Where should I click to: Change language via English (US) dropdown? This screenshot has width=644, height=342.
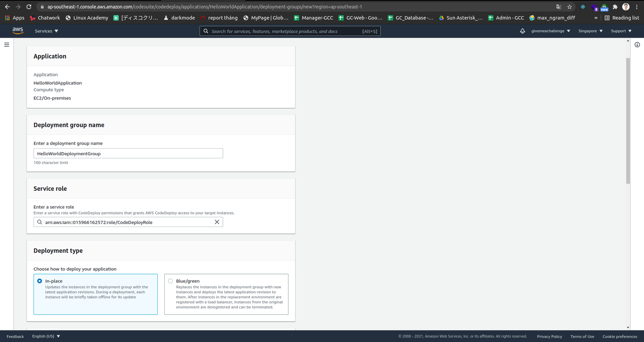pyautogui.click(x=46, y=336)
